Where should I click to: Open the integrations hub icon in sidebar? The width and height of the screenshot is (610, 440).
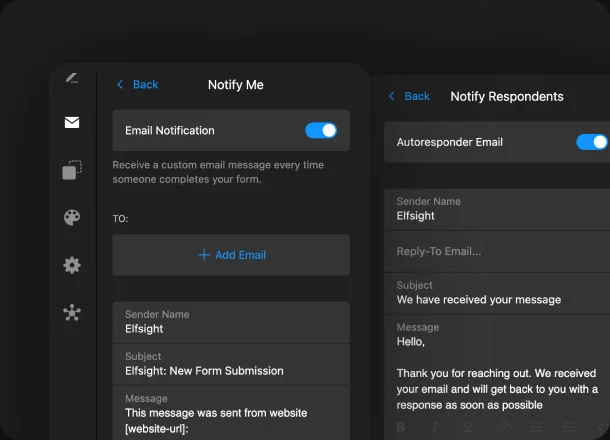(x=72, y=312)
